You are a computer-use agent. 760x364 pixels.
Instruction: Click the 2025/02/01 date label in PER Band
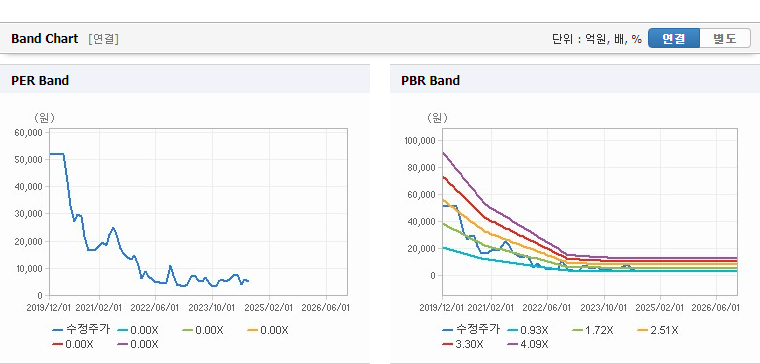point(269,307)
